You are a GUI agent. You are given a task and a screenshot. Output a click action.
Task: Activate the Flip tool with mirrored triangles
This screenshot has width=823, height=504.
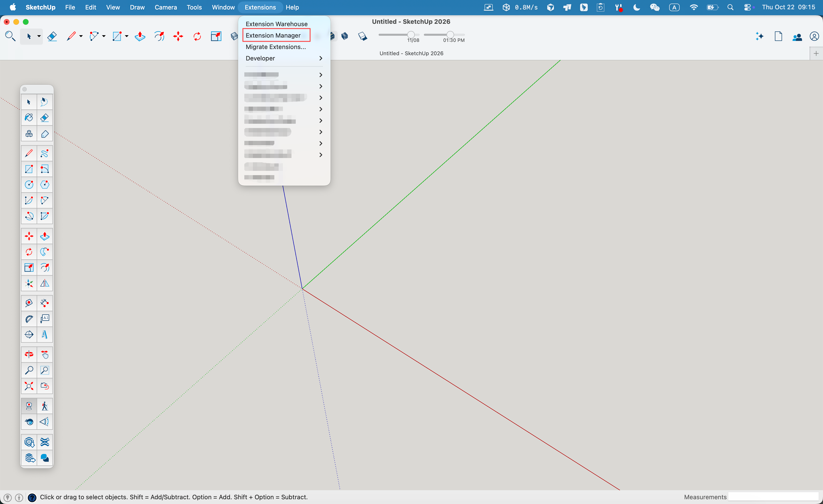[x=45, y=283]
